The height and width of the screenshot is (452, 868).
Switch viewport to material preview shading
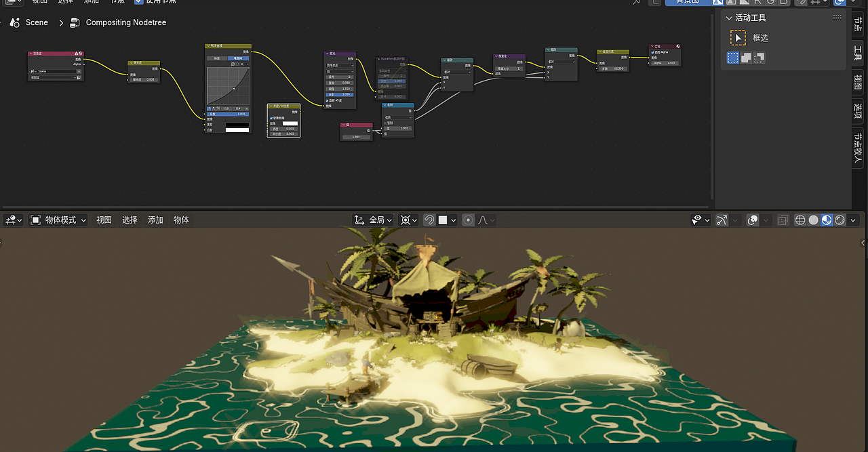pos(827,220)
